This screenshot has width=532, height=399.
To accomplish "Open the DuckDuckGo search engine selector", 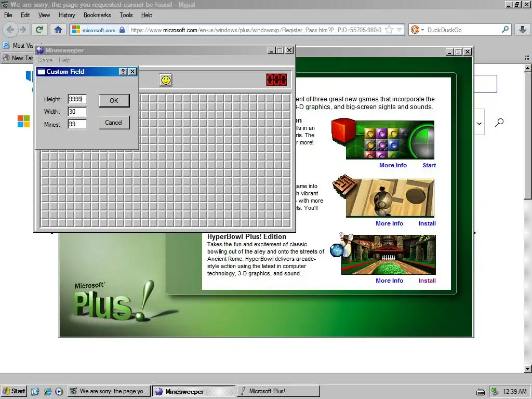I will point(417,30).
